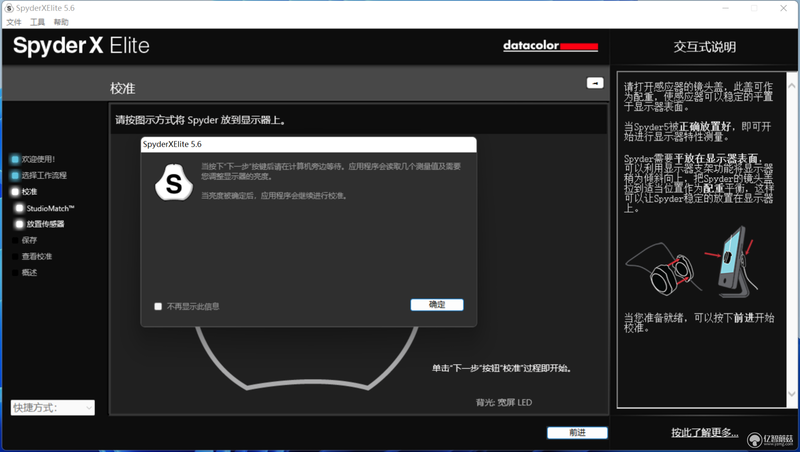Click the sensor placement illustration
Screen dimensions: 800x452
(691, 262)
